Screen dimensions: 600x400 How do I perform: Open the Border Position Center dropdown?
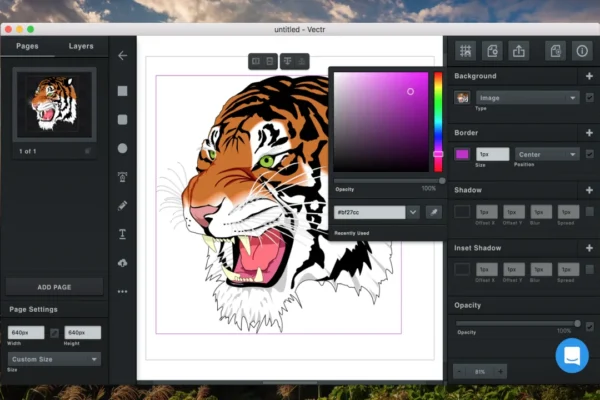coord(547,155)
